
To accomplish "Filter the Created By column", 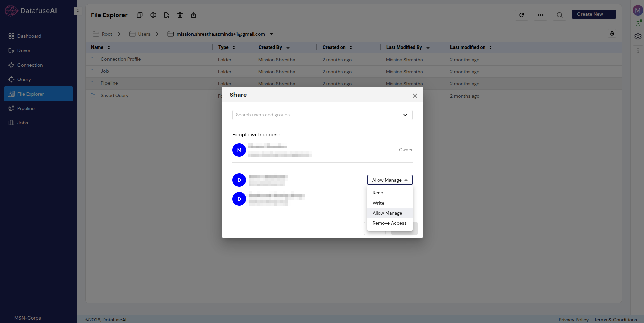I will pyautogui.click(x=288, y=47).
